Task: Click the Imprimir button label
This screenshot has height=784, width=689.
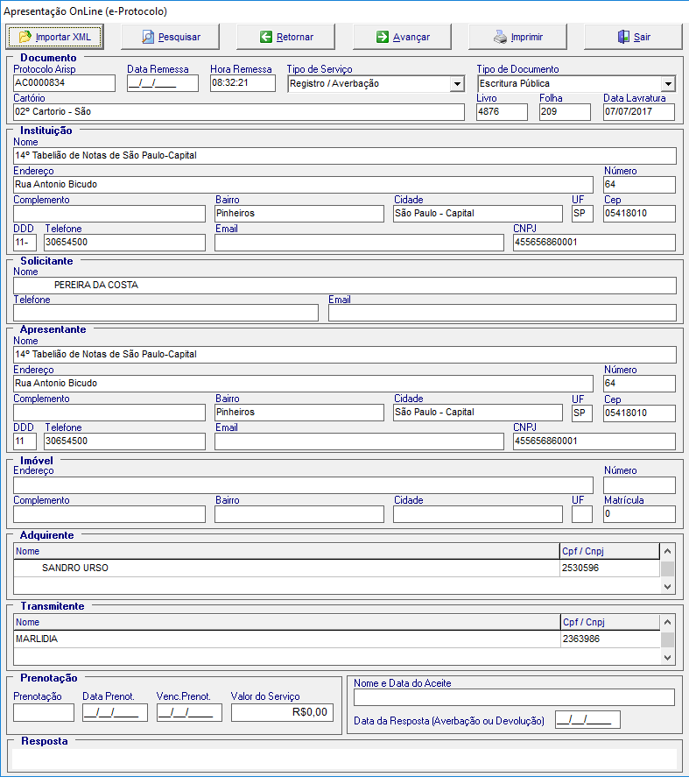Action: click(527, 37)
